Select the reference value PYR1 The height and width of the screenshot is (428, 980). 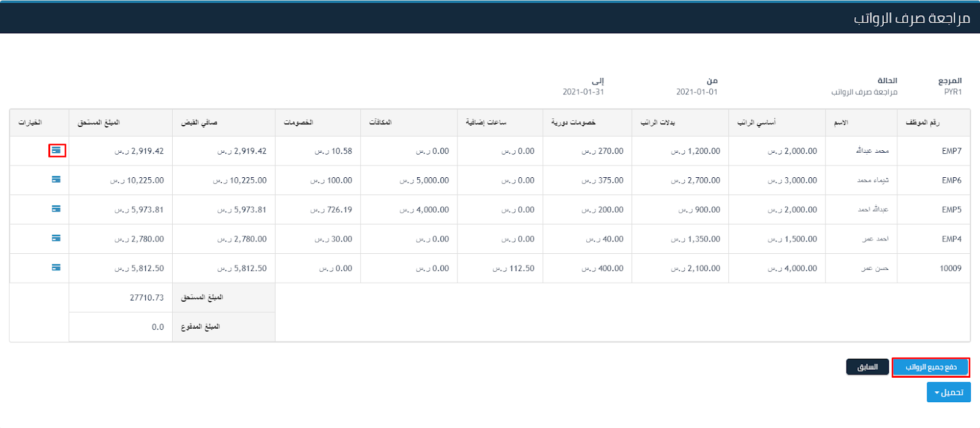pyautogui.click(x=952, y=92)
